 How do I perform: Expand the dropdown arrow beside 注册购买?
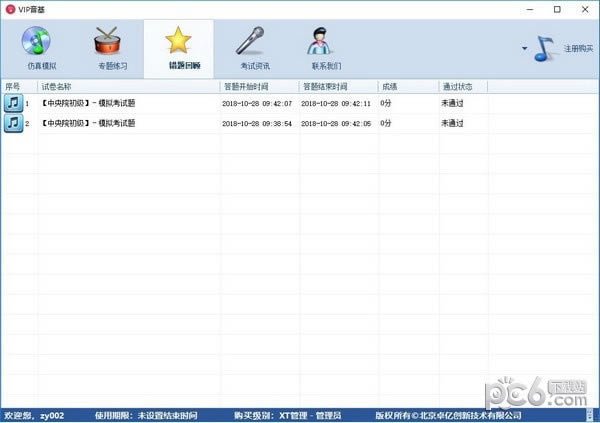pyautogui.click(x=525, y=48)
